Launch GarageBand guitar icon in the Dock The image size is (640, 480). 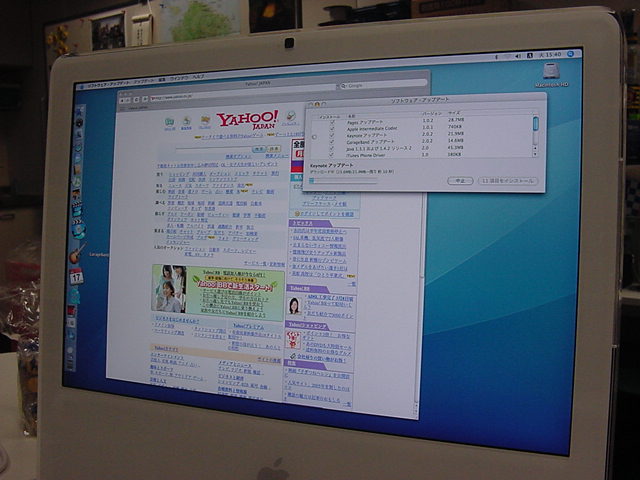76,254
